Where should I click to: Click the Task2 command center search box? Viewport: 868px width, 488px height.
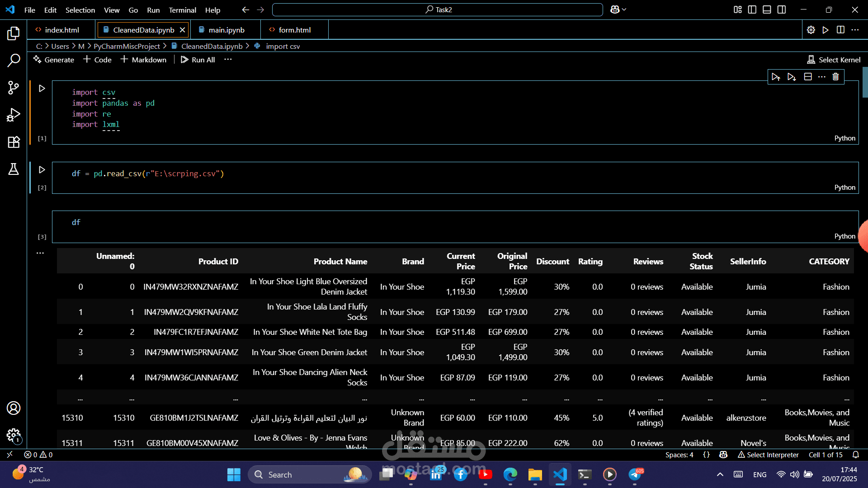(438, 9)
